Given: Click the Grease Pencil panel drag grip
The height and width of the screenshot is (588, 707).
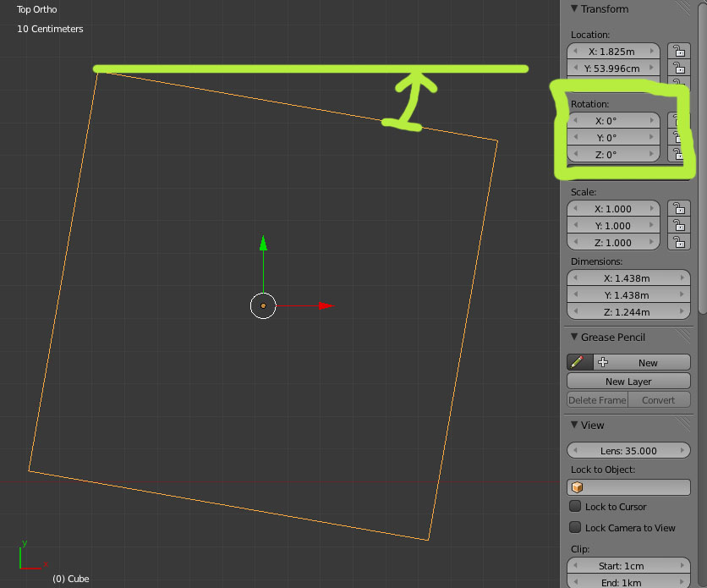Looking at the screenshot, I should click(682, 336).
